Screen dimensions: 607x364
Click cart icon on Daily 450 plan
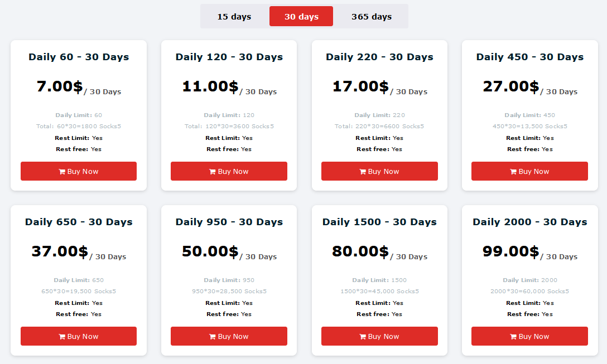click(x=513, y=172)
